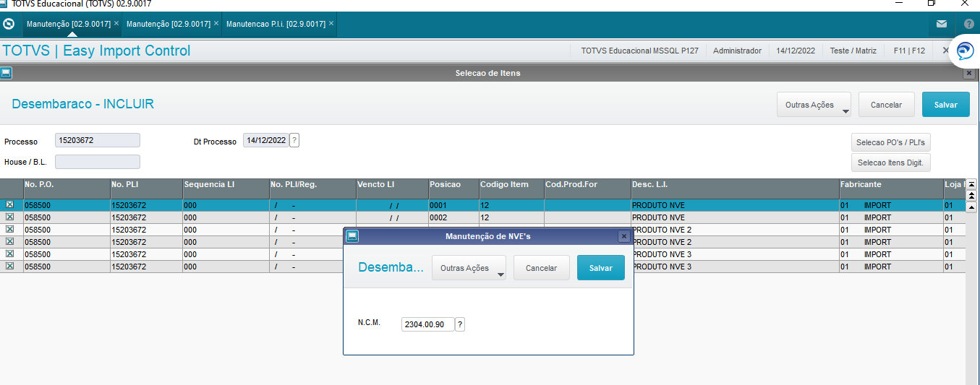Expand Outras Ações dropdown in Desembaraco header
The width and height of the screenshot is (980, 385).
[814, 105]
